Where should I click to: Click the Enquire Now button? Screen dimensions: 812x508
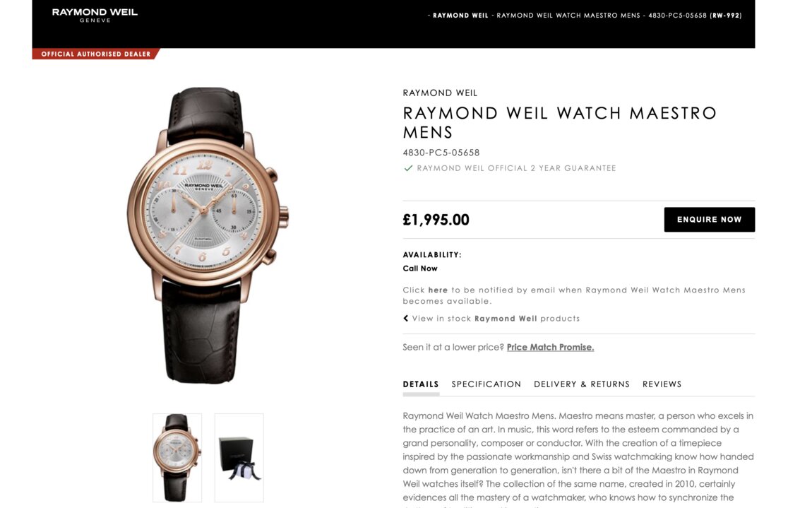coord(710,219)
